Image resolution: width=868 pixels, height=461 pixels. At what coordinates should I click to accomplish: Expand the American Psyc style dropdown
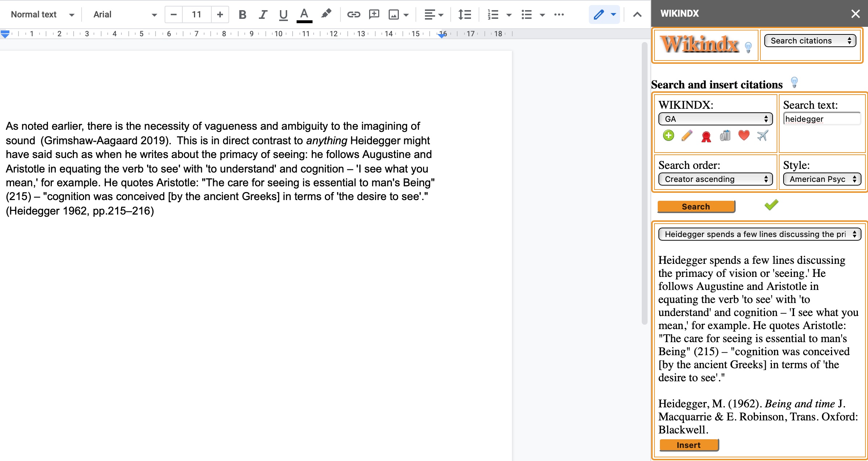822,179
